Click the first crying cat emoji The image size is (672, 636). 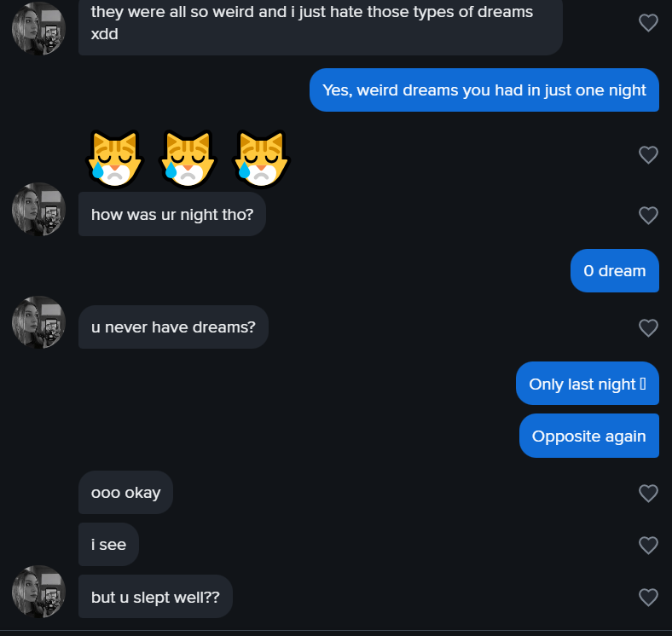(x=115, y=159)
